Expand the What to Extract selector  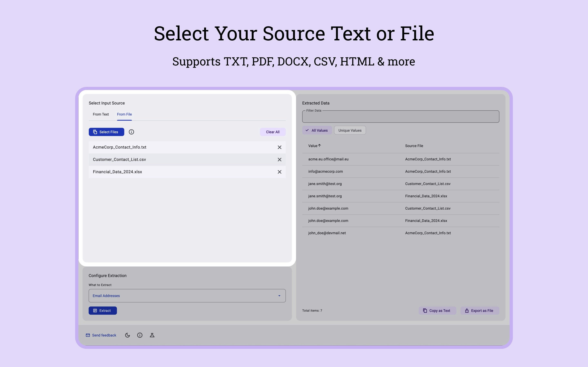[187, 296]
